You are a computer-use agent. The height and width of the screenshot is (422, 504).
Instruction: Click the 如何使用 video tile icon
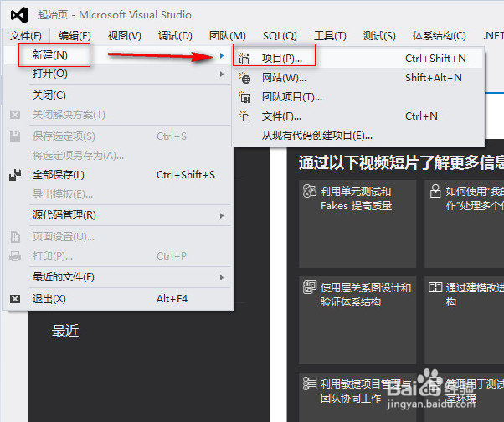(x=435, y=191)
